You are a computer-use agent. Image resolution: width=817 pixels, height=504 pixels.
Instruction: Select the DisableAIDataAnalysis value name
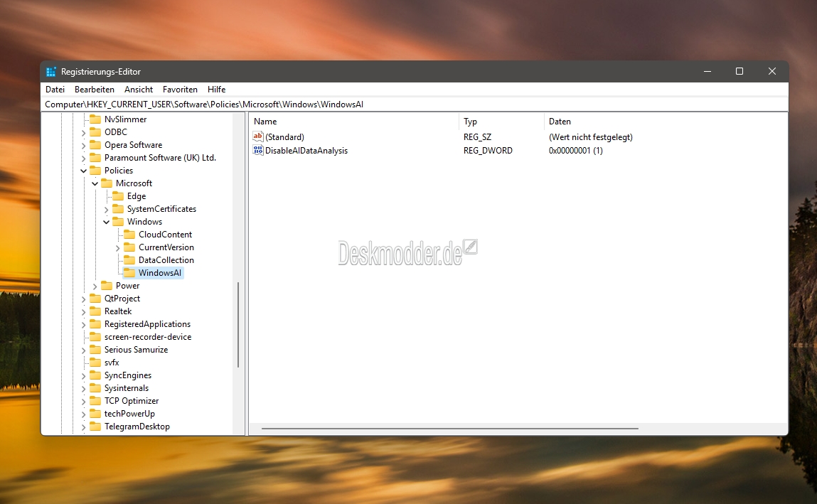click(x=306, y=151)
